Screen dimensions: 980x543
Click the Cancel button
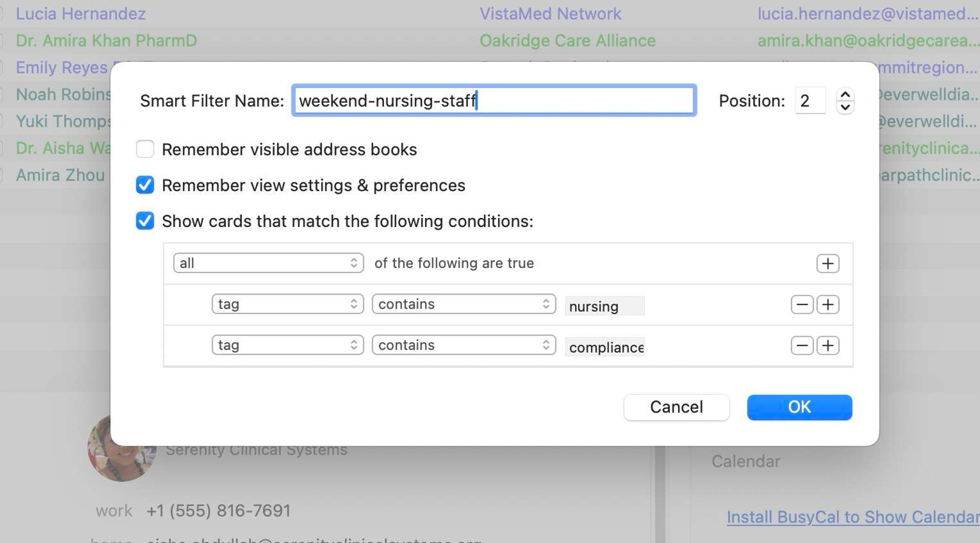[676, 407]
